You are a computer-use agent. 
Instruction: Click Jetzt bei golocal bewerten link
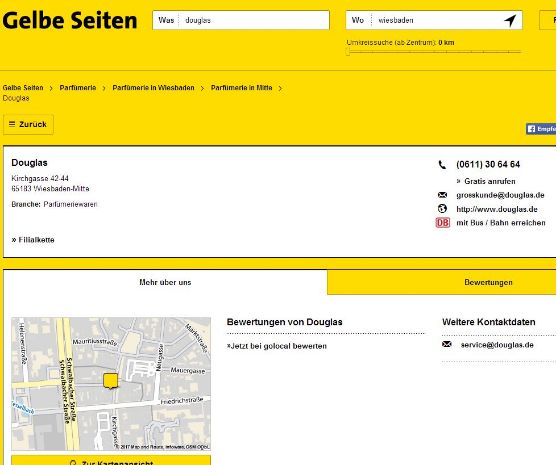[x=277, y=346]
